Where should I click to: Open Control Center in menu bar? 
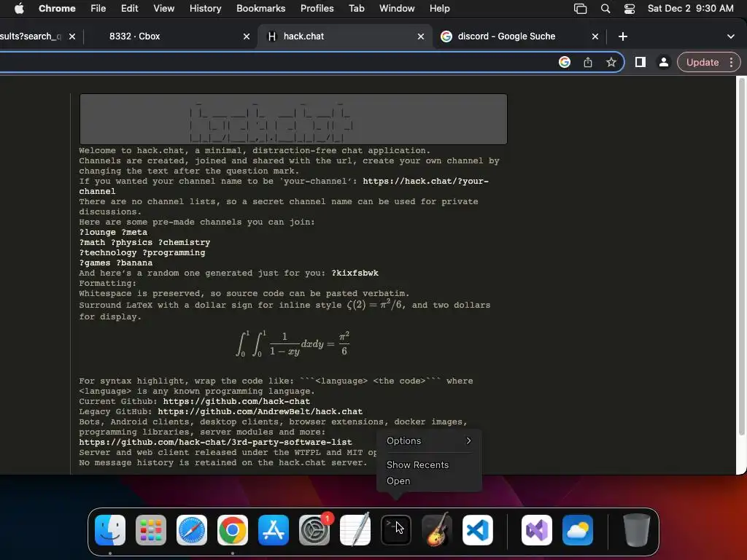point(630,9)
